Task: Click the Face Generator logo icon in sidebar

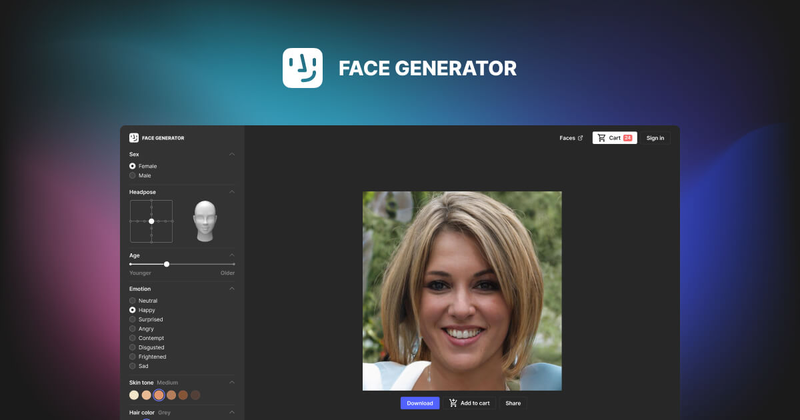Action: (133, 138)
